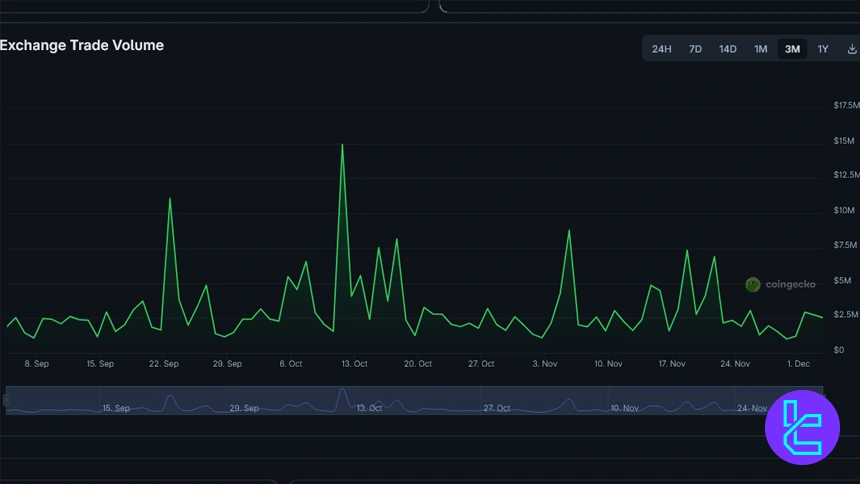Click the tallest chart peak near 13. Oct

[343, 145]
